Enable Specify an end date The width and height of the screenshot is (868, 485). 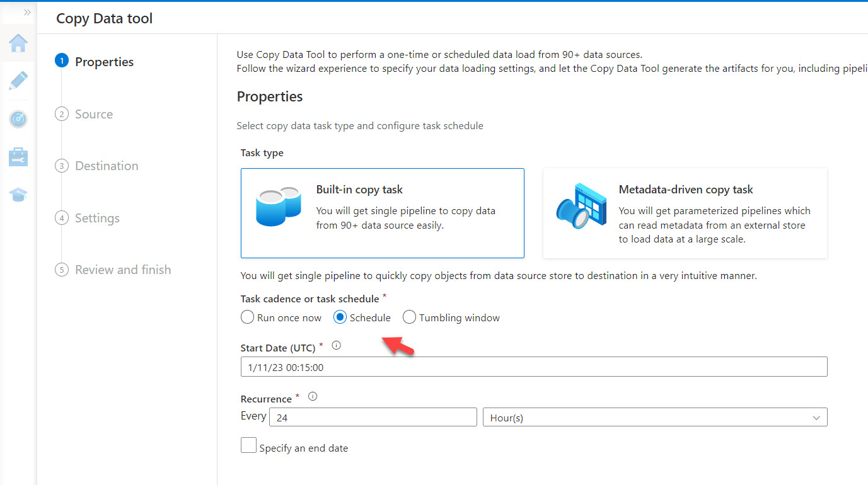(248, 445)
